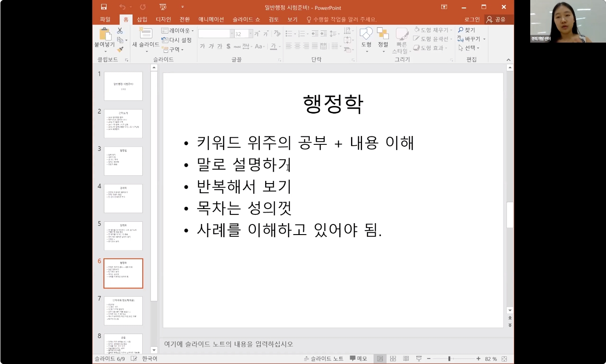
Task: Click the Decrease List Level icon
Action: click(315, 34)
